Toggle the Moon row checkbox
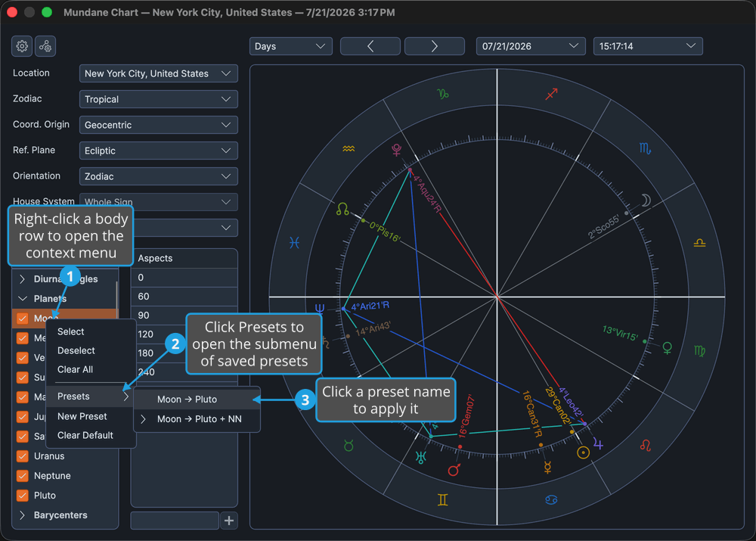 [22, 319]
